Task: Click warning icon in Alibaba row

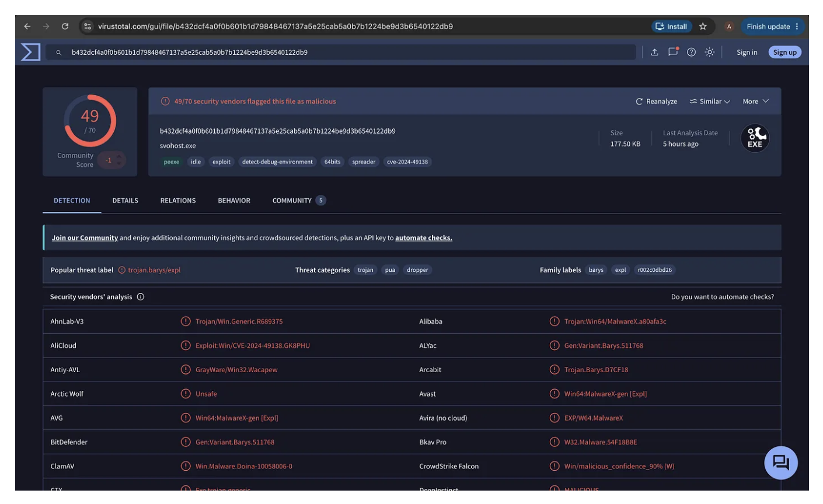Action: coord(555,321)
